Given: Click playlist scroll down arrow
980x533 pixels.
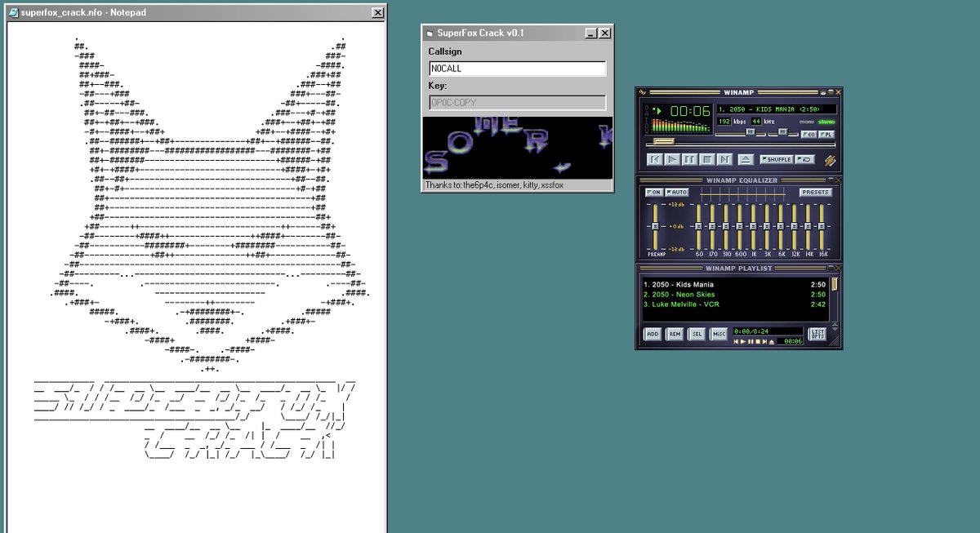Looking at the screenshot, I should (x=835, y=329).
